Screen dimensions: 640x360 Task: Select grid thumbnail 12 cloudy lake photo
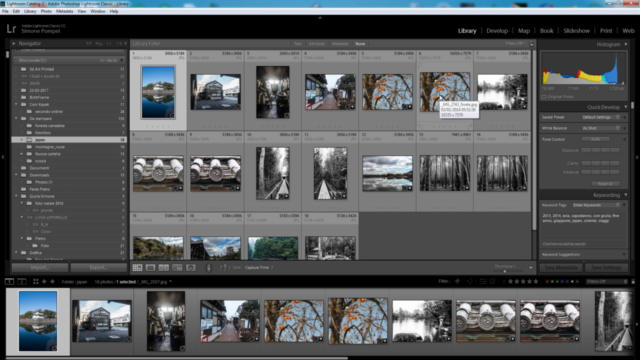click(387, 173)
